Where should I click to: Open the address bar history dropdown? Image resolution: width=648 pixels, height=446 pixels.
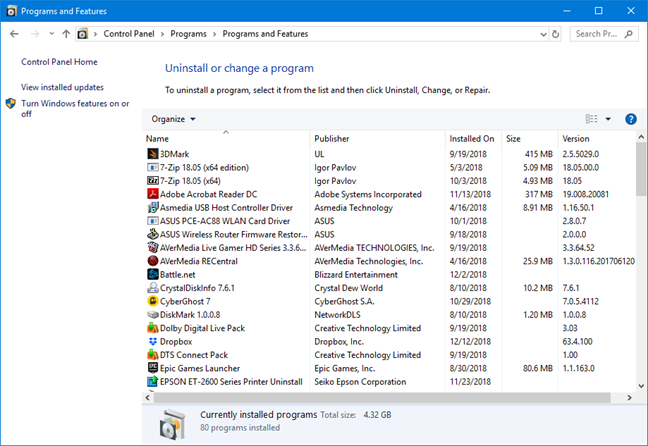point(543,34)
